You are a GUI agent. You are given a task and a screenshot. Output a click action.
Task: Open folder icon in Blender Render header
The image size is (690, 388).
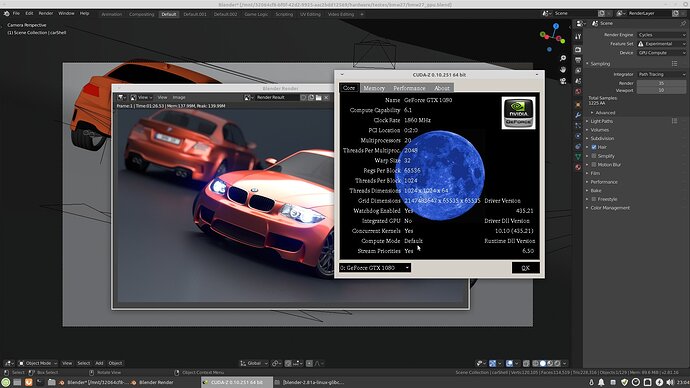tap(318, 97)
